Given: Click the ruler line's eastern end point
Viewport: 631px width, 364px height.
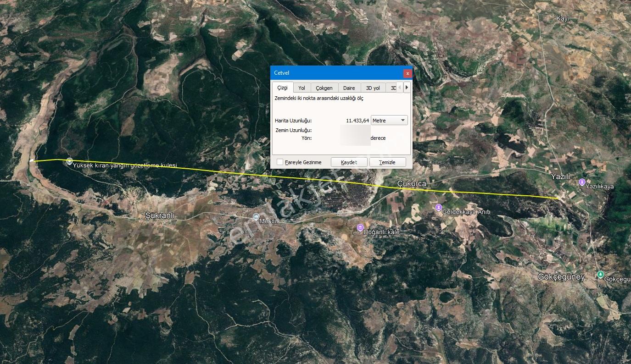Looking at the screenshot, I should pyautogui.click(x=558, y=198).
